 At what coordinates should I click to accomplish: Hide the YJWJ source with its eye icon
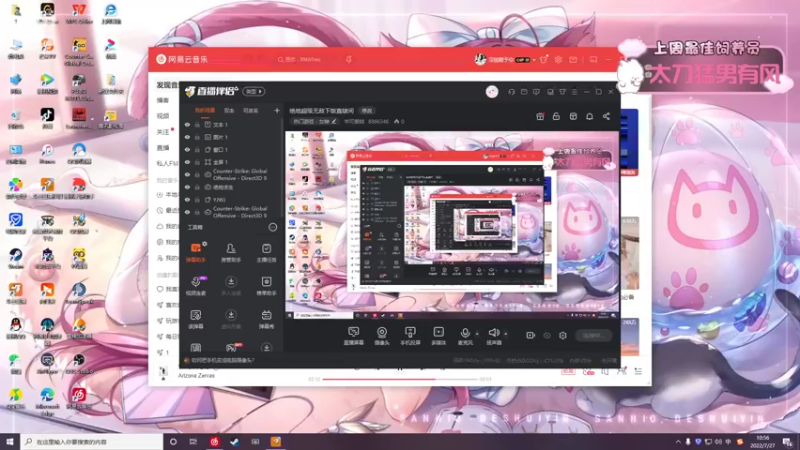[x=187, y=199]
